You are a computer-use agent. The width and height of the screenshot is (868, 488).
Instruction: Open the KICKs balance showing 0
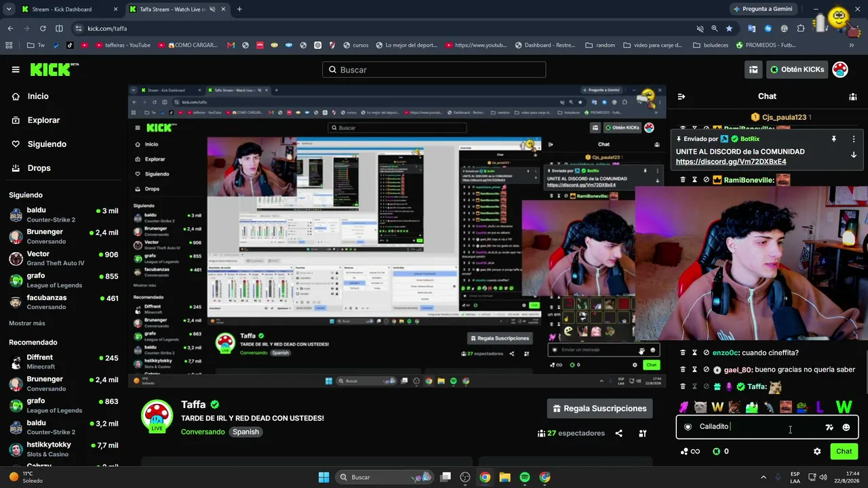point(721,451)
